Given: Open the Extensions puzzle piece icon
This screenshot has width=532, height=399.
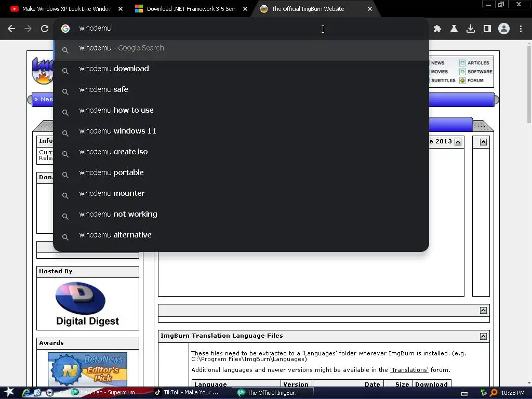Looking at the screenshot, I should tap(437, 29).
